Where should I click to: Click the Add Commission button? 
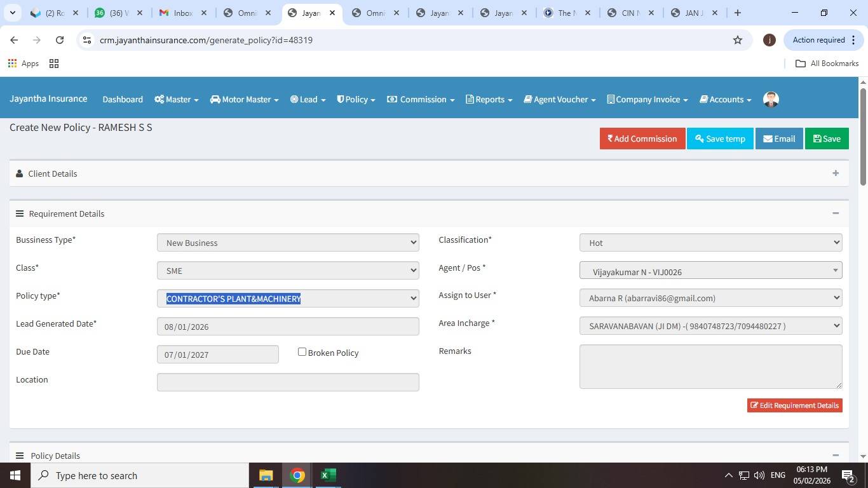tap(642, 139)
